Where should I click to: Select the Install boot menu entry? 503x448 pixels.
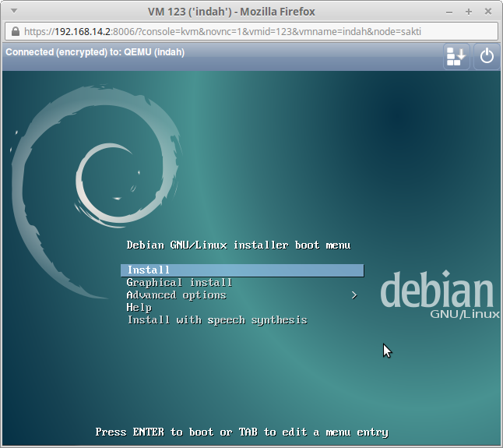(x=242, y=270)
